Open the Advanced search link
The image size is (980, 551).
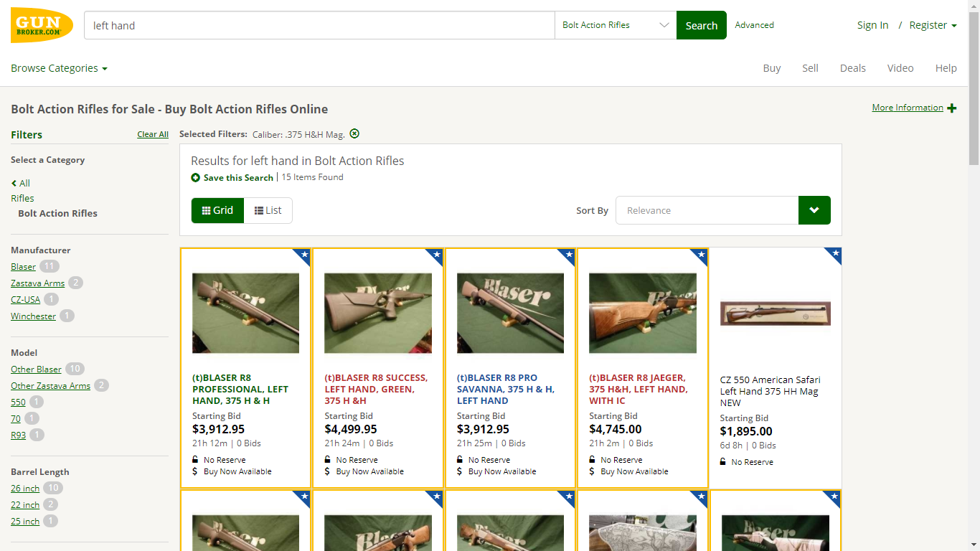pos(754,25)
